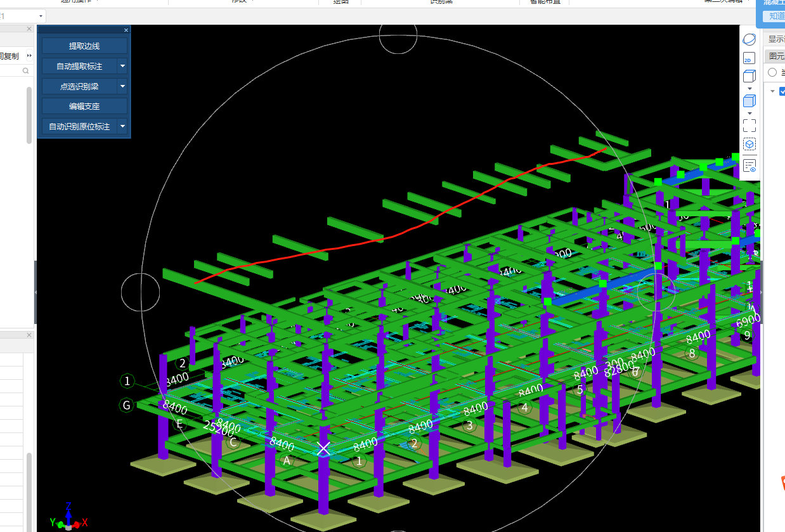Click grid bubble labeled 8
This screenshot has height=532, width=785.
(692, 353)
